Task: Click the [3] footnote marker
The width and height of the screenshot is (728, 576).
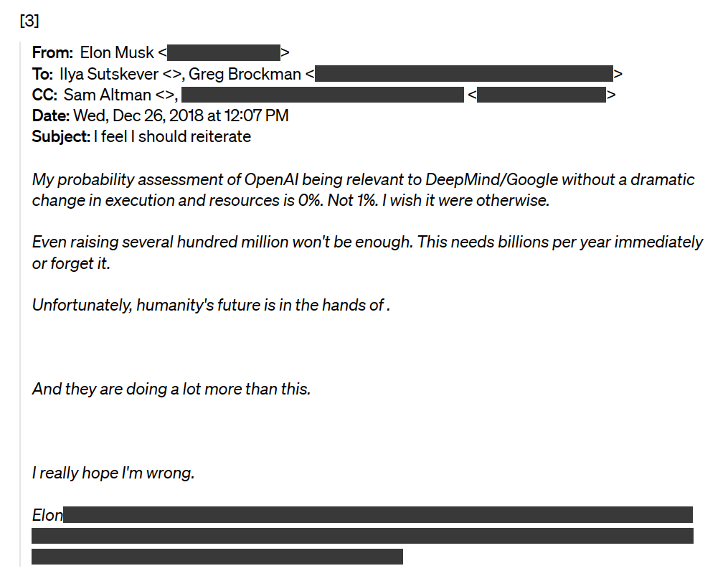Action: tap(29, 21)
